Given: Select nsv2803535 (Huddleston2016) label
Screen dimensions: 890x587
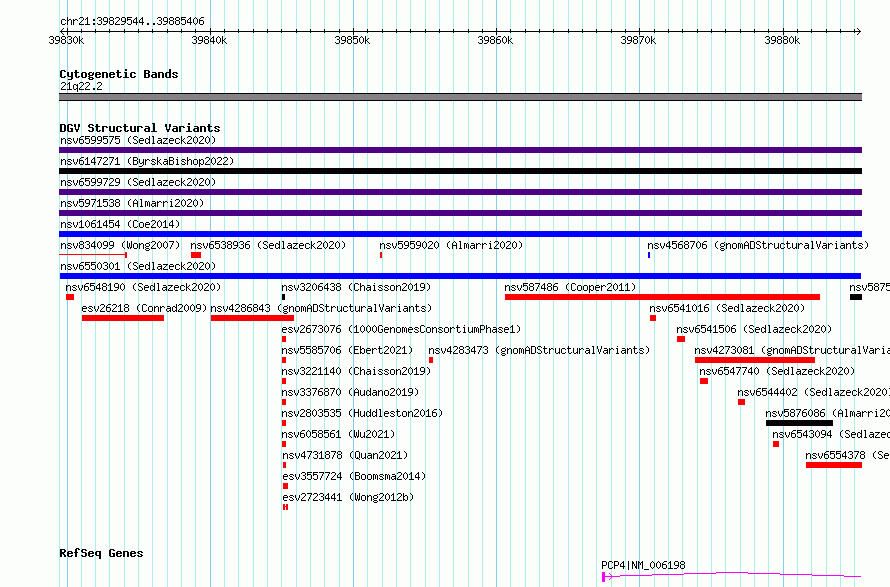Looking at the screenshot, I should click(362, 413).
